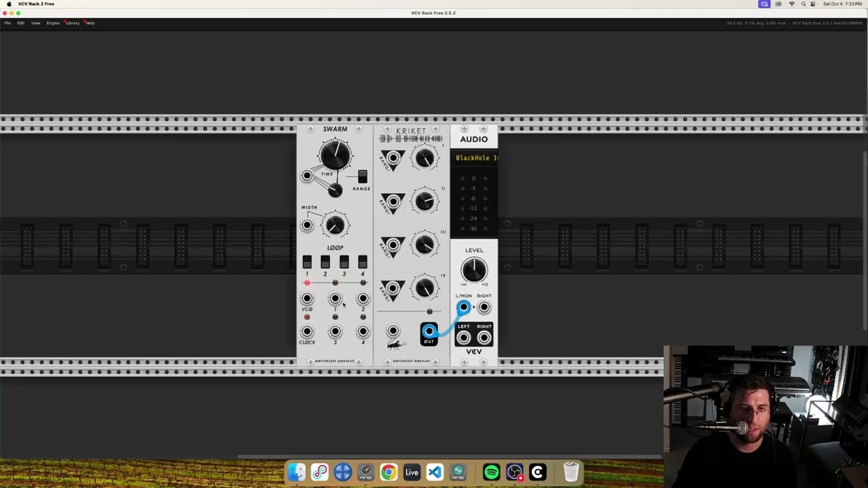Click Kriket BANG! jack for channel II
This screenshot has width=868, height=488.
[x=393, y=202]
